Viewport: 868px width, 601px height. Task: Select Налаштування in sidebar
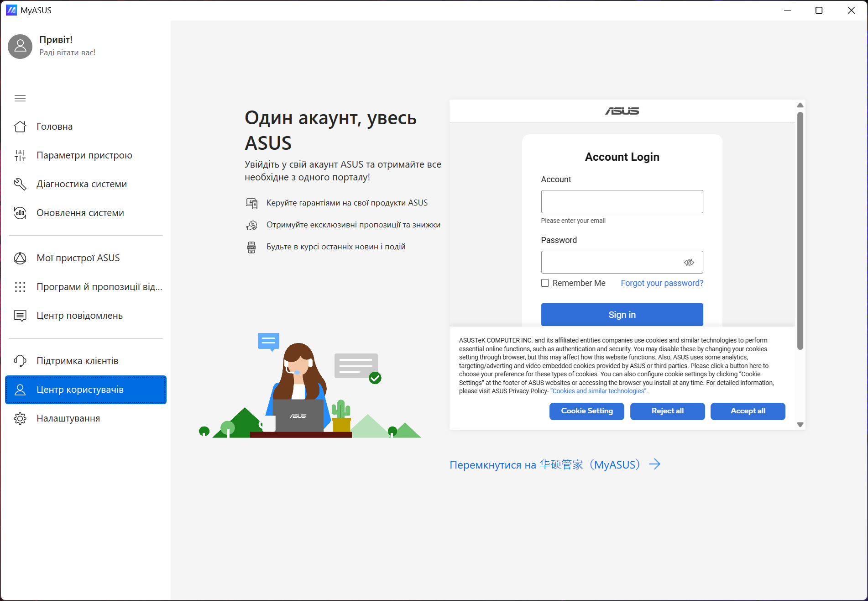(x=86, y=418)
